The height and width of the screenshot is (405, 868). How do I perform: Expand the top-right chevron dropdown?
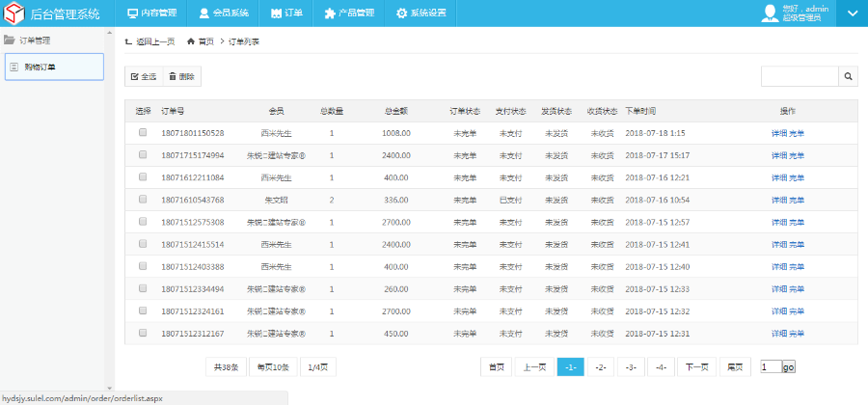click(x=852, y=13)
